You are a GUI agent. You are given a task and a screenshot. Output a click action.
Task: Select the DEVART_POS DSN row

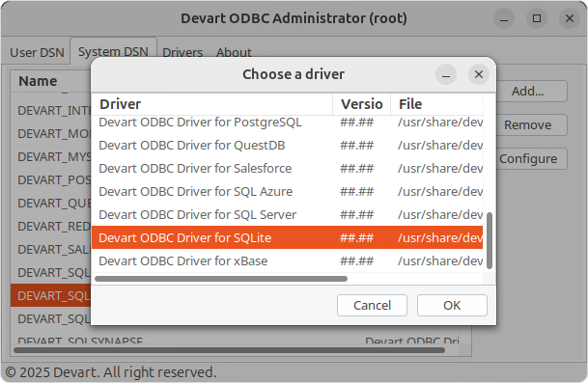click(51, 179)
